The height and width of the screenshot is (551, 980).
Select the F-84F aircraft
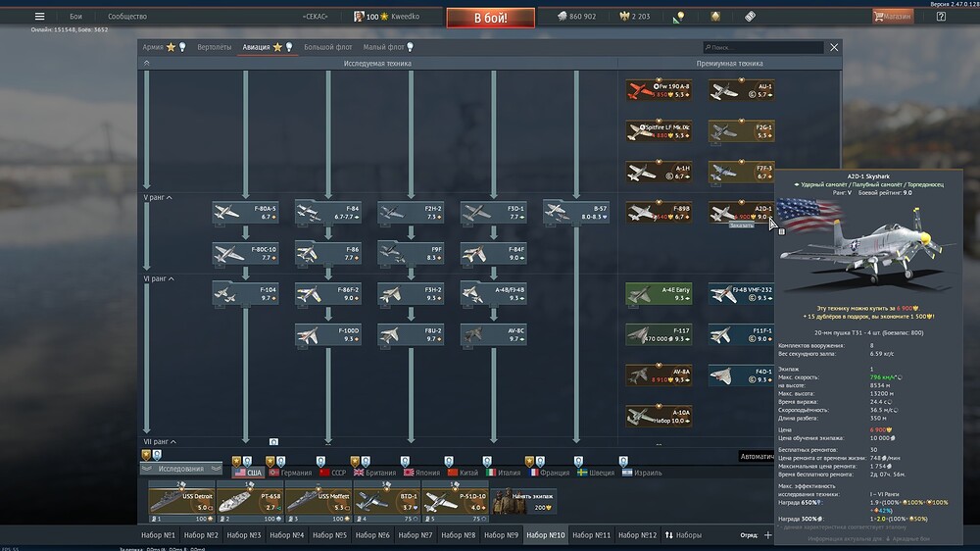pyautogui.click(x=493, y=253)
